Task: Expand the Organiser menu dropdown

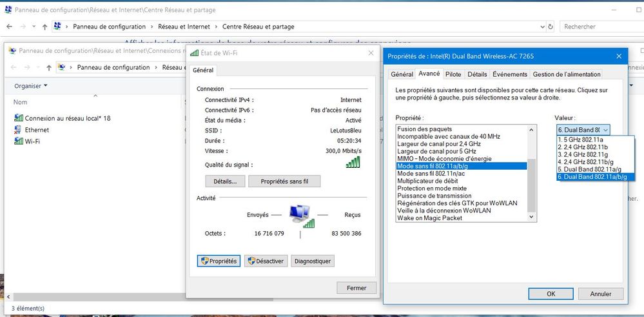Action: (x=31, y=86)
